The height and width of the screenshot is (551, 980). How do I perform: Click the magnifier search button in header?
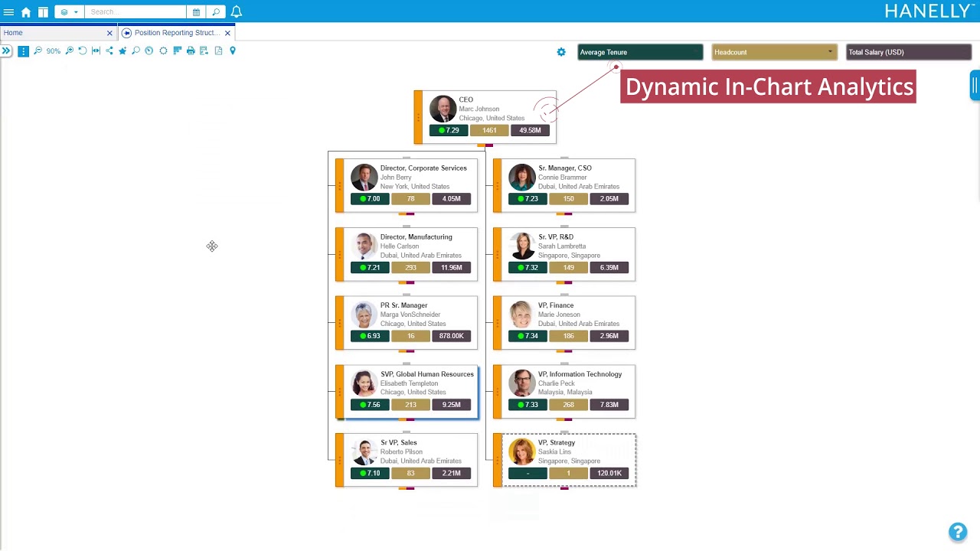[x=216, y=12]
